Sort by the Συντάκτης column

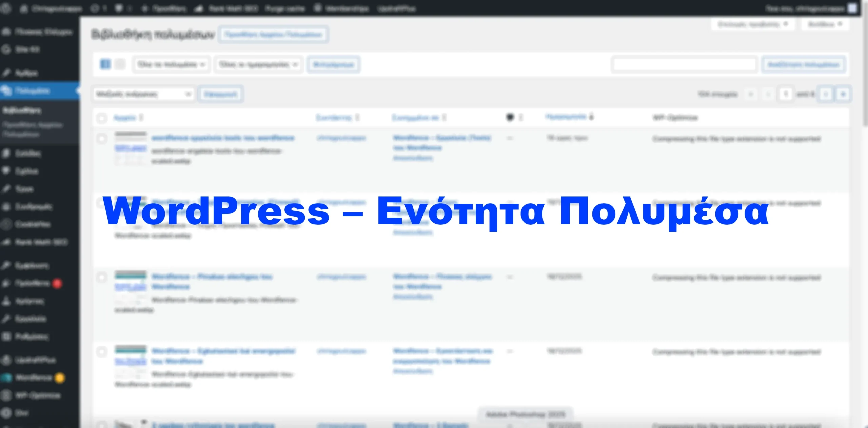[337, 118]
